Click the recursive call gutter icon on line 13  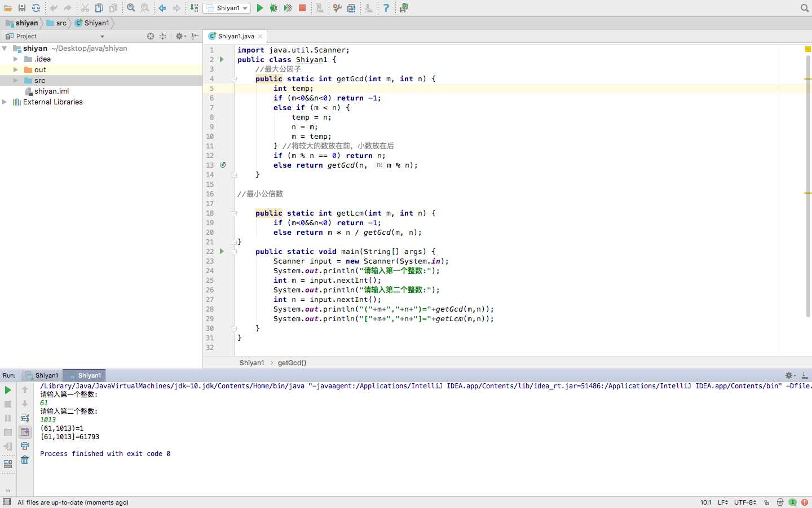coord(223,165)
